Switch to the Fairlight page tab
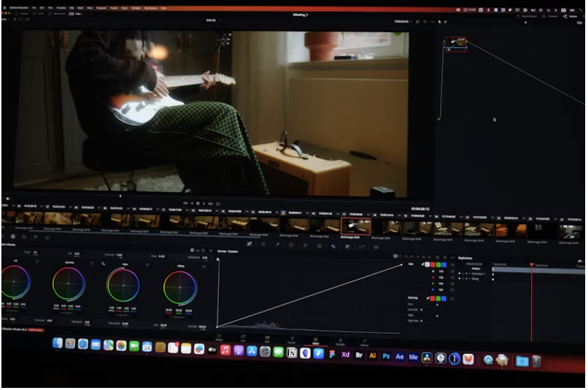This screenshot has width=588, height=390. 340,342
